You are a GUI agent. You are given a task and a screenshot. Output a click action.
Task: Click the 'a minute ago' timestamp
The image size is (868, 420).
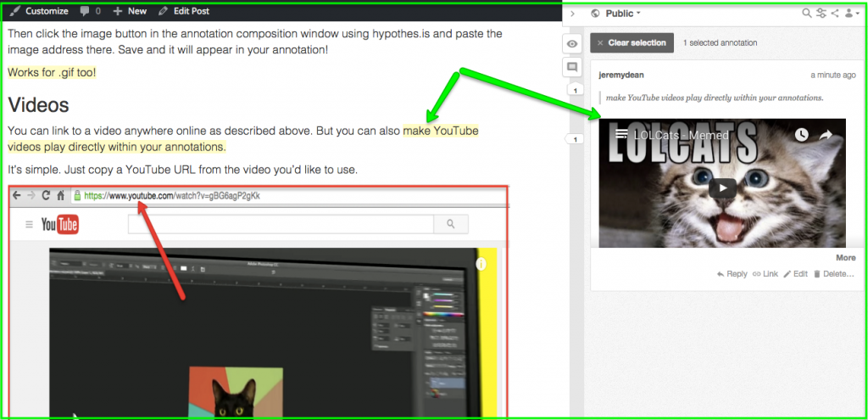(833, 75)
